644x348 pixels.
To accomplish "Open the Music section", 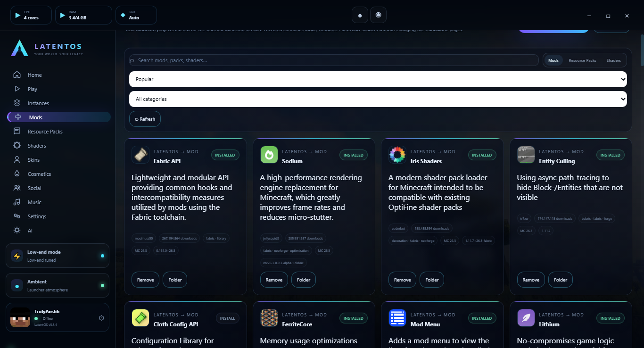I will point(59,202).
